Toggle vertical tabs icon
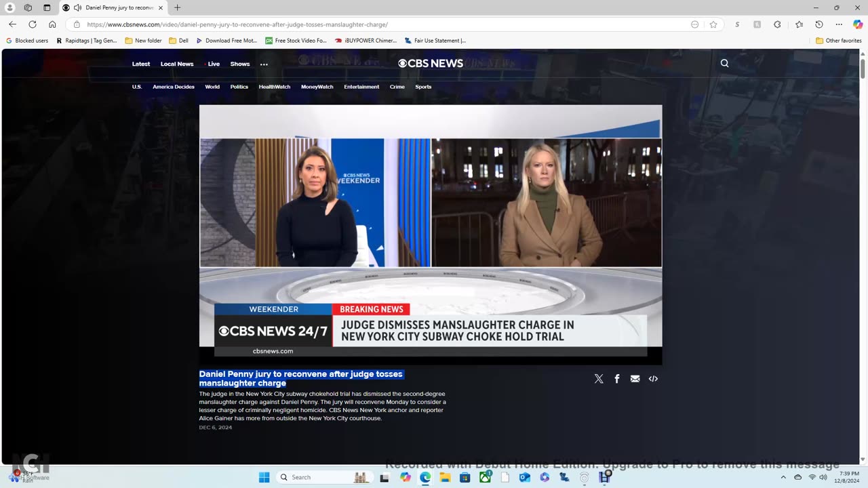The height and width of the screenshot is (488, 868). pyautogui.click(x=47, y=7)
